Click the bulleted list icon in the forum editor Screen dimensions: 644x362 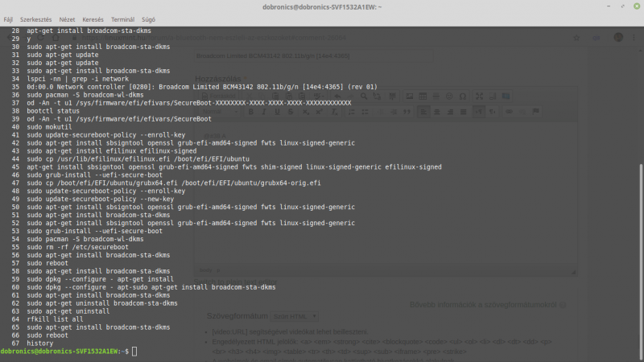tap(365, 112)
